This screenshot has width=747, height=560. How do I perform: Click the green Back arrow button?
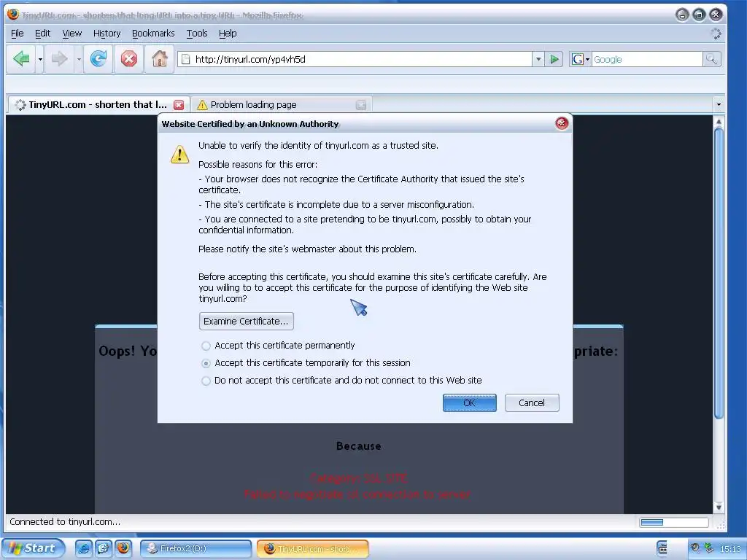(x=21, y=59)
